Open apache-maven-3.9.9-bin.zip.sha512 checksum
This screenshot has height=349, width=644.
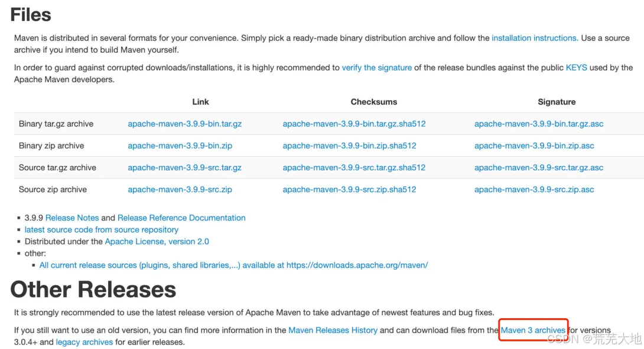(350, 146)
